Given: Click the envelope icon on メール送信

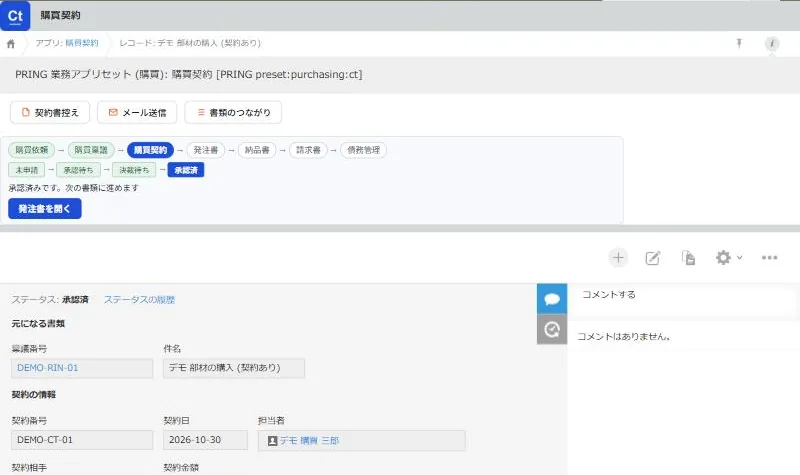Looking at the screenshot, I should (x=113, y=112).
